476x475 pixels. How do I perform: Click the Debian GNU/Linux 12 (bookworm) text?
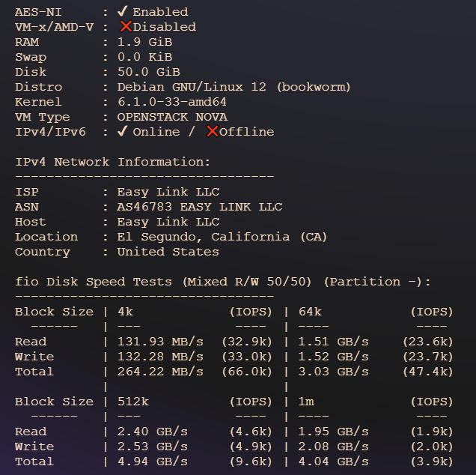click(x=234, y=87)
